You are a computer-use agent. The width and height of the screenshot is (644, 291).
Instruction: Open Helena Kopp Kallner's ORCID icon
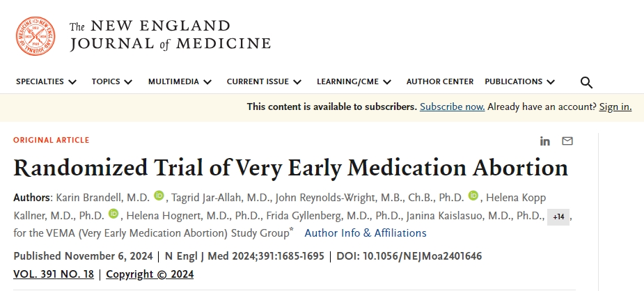pyautogui.click(x=114, y=214)
